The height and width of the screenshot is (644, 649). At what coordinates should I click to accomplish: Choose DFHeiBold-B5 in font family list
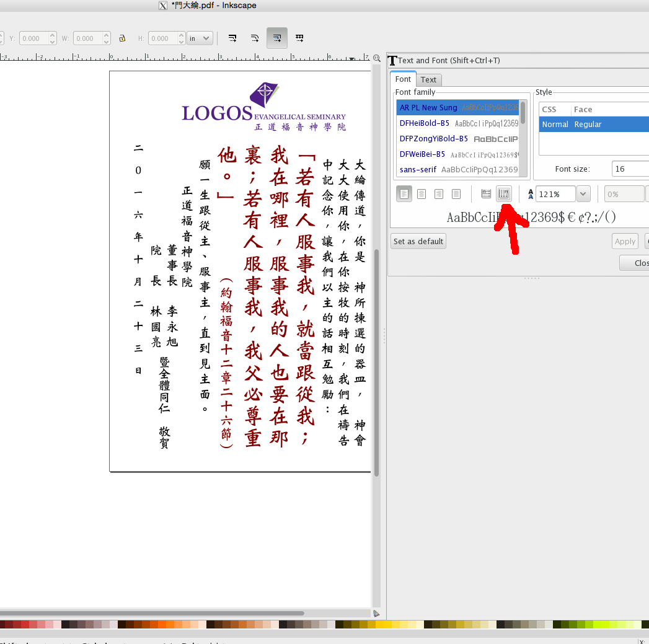pos(424,123)
